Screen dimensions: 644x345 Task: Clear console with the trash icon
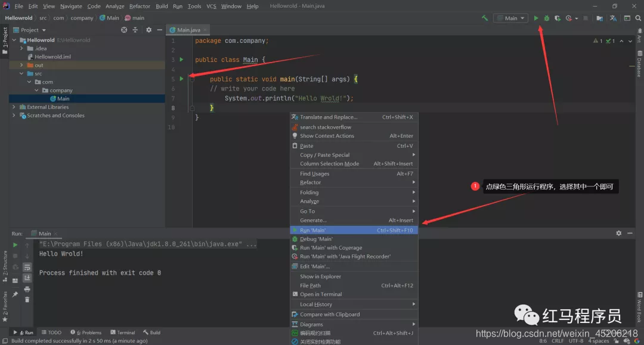pyautogui.click(x=27, y=300)
